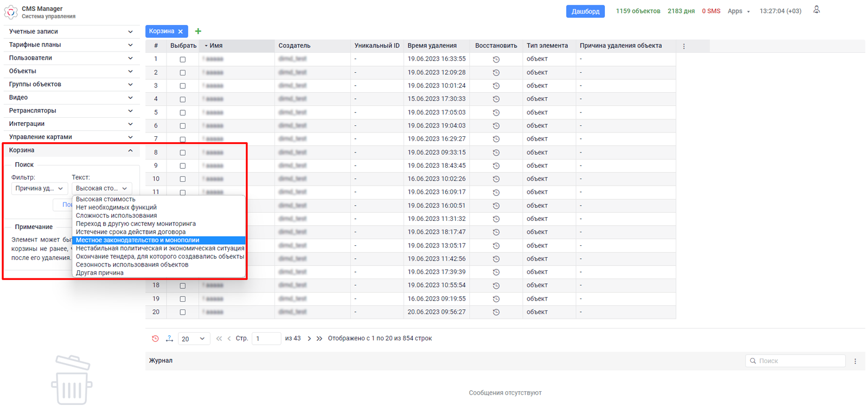Click the restore icon in row 1

496,59
